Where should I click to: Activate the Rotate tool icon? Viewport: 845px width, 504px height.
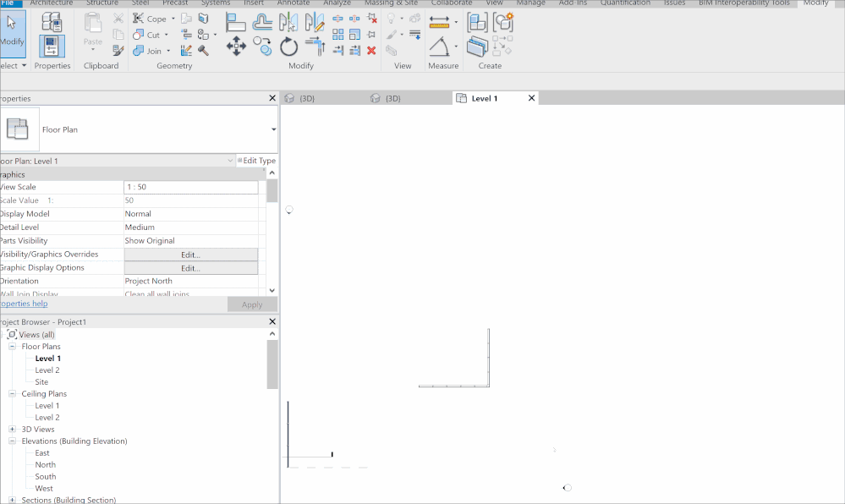[289, 47]
